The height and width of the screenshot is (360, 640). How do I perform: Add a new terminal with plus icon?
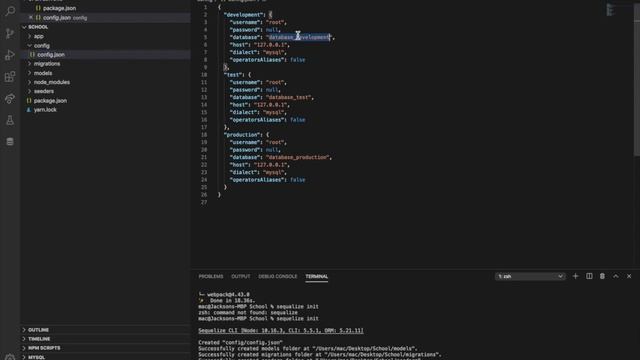coord(576,276)
